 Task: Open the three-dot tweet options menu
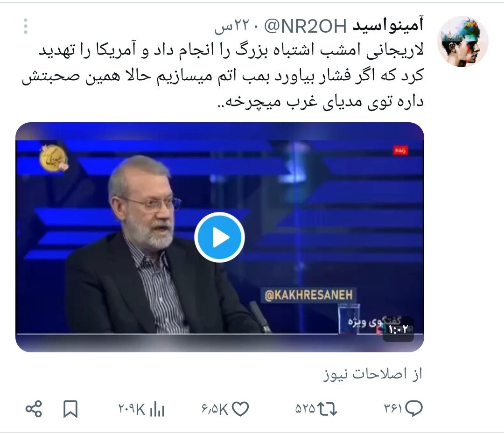click(x=25, y=26)
